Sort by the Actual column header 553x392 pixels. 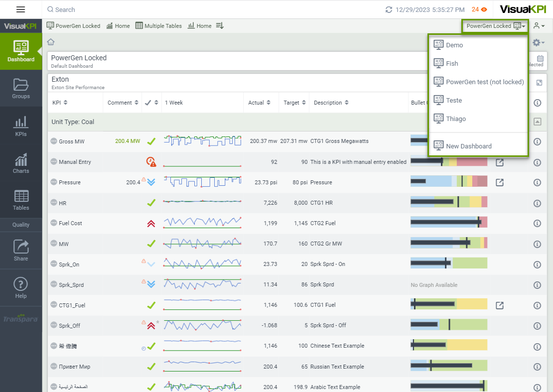coord(259,103)
